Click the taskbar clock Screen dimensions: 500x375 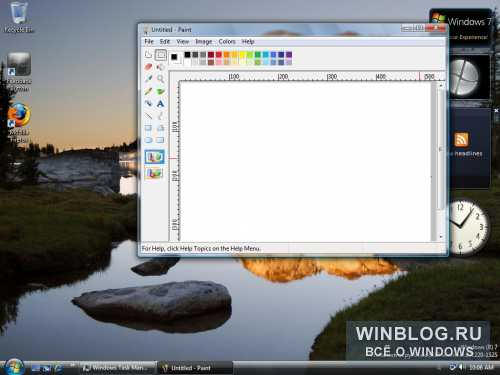[481, 367]
